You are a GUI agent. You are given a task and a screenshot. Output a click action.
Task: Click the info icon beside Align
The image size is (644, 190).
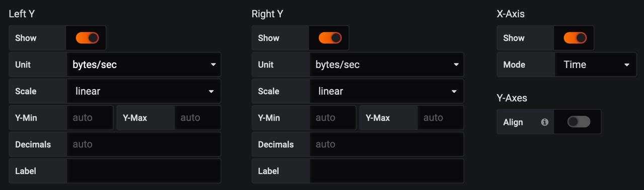[544, 122]
